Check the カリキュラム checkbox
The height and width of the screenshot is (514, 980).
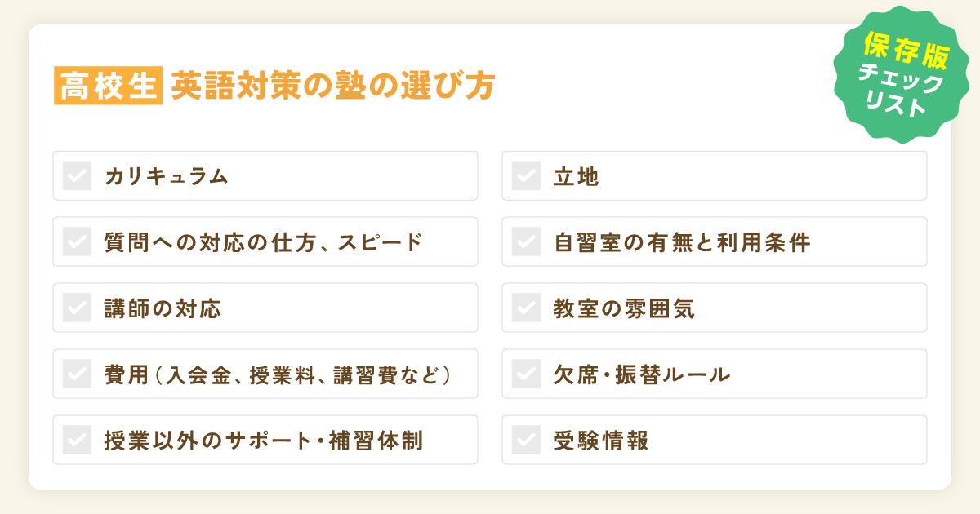(77, 175)
